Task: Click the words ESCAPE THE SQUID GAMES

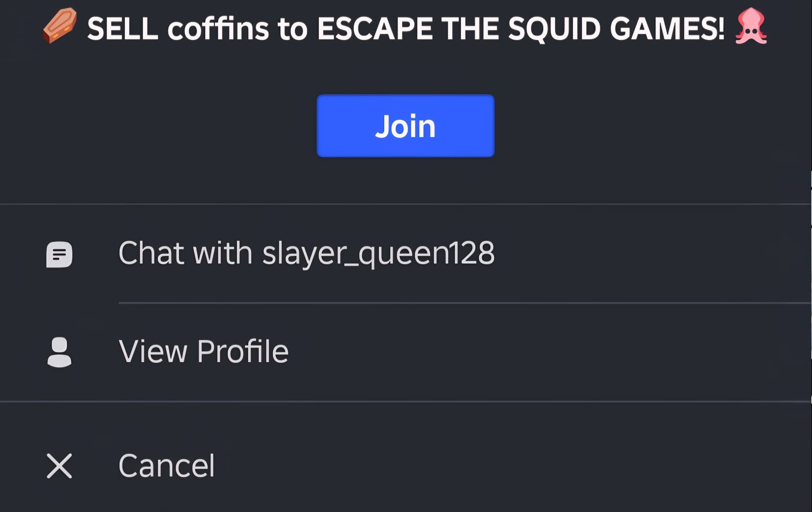Action: click(x=521, y=29)
